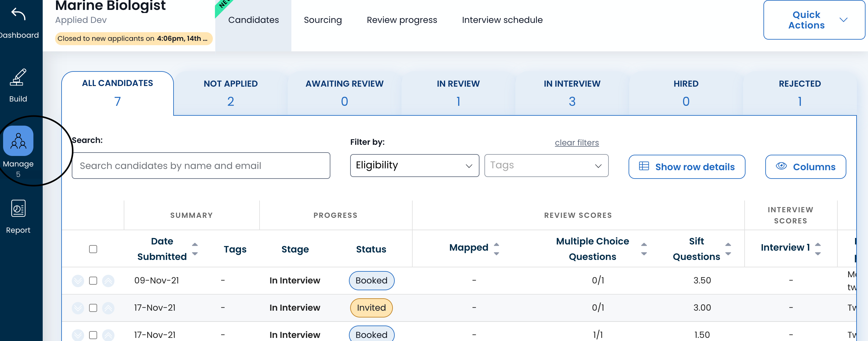Switch to the Sourcing tab

tap(322, 20)
